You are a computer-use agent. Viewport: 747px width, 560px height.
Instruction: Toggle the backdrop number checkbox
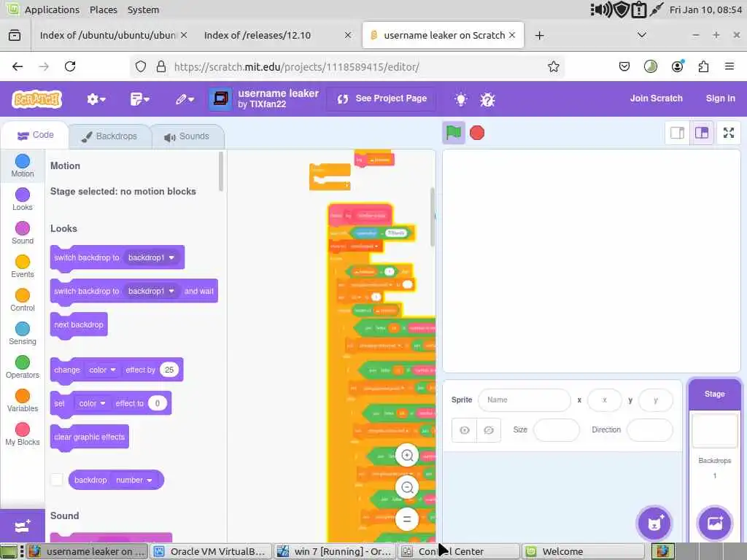point(57,480)
